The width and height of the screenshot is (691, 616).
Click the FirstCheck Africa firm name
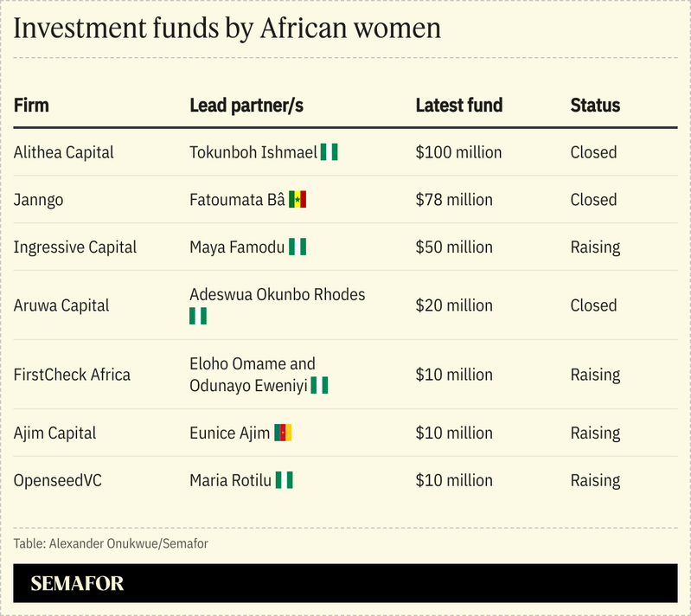point(72,375)
